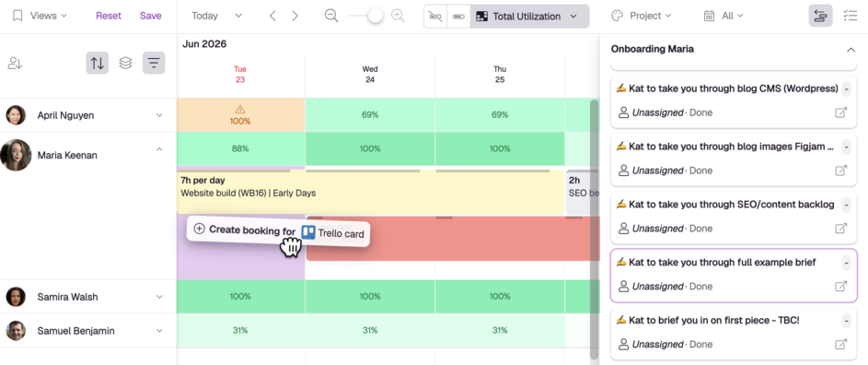Viewport: 868px width, 365px height.
Task: Open first piece card external link icon
Action: (841, 345)
